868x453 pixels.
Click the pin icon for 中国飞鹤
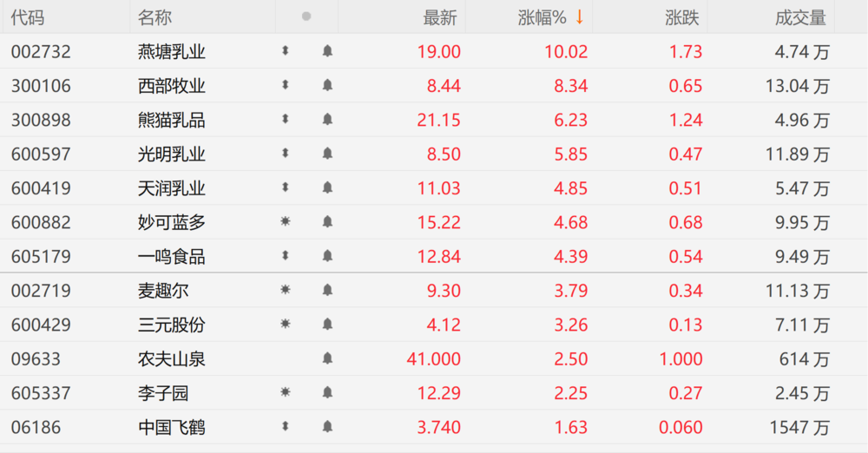pos(285,426)
